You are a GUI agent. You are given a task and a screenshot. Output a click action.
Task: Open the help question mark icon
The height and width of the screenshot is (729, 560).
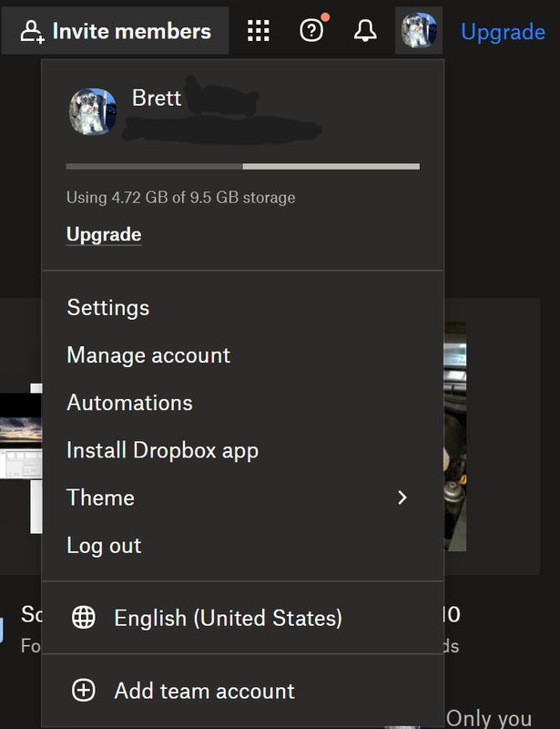pyautogui.click(x=311, y=31)
